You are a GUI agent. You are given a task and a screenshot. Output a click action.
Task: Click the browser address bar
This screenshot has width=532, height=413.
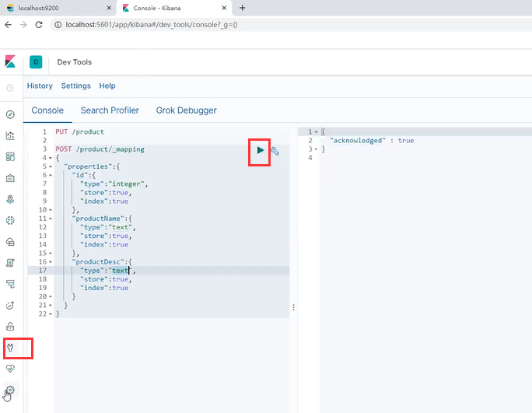(292, 25)
